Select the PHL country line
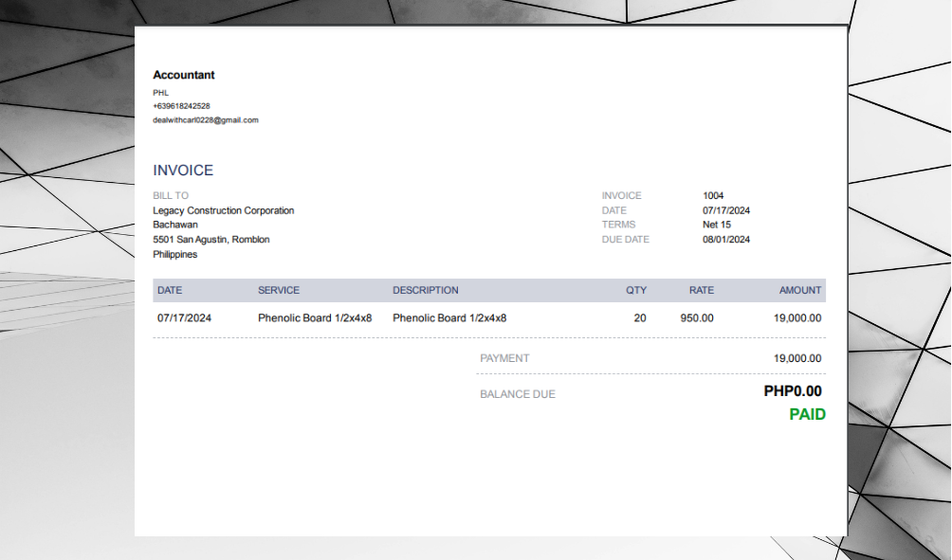This screenshot has width=952, height=560. (161, 93)
